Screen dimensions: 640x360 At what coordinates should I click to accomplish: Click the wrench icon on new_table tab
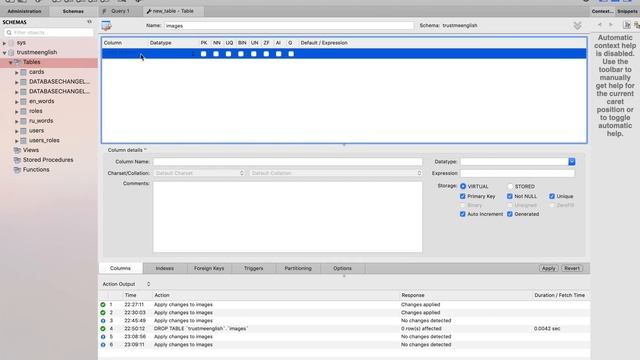point(149,11)
